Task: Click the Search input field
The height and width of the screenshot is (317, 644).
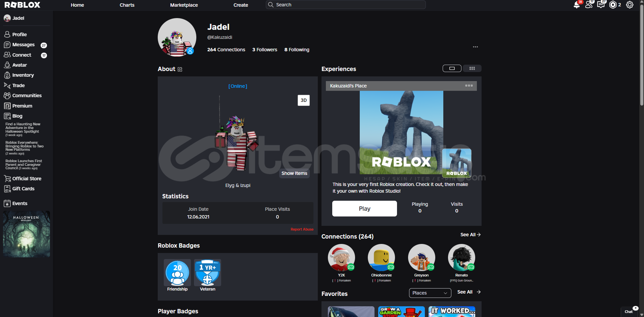Action: coord(346,5)
